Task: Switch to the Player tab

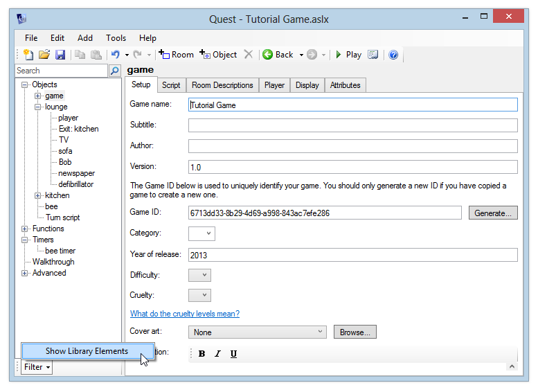Action: [274, 85]
